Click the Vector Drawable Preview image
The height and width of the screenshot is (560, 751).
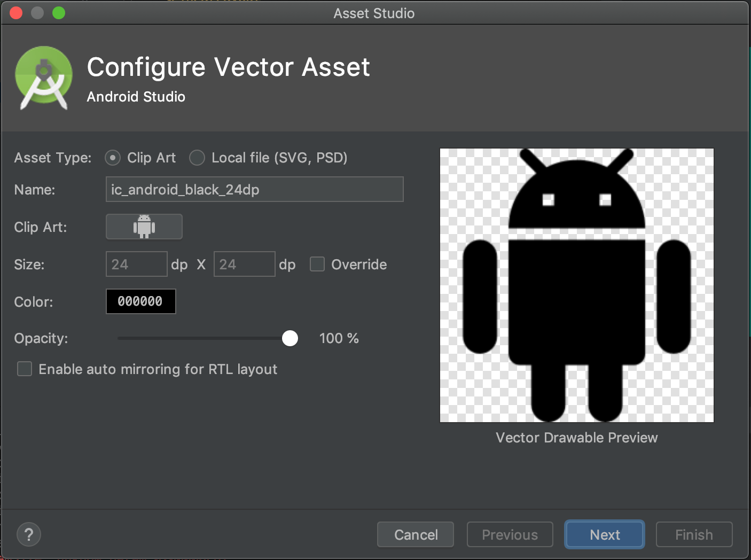(x=576, y=285)
